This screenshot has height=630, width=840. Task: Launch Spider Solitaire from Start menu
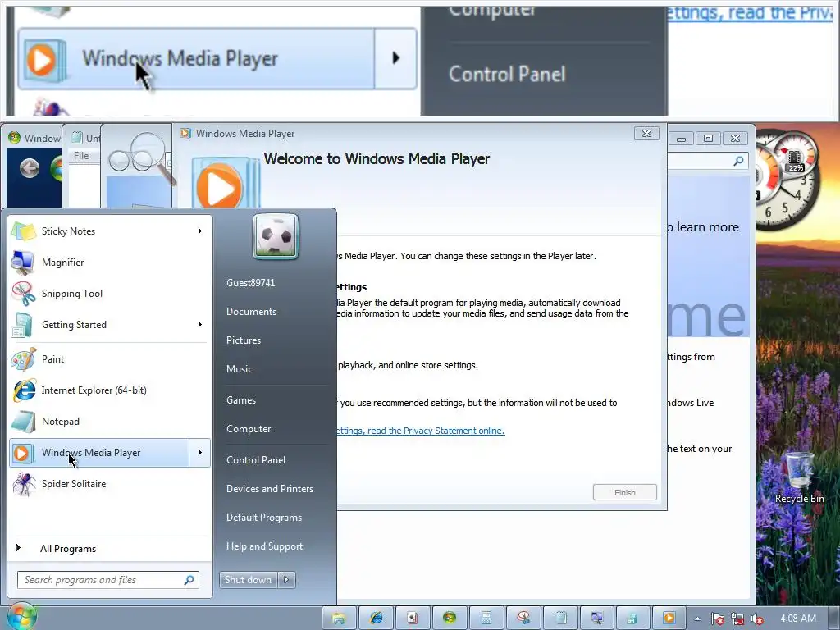[110, 484]
